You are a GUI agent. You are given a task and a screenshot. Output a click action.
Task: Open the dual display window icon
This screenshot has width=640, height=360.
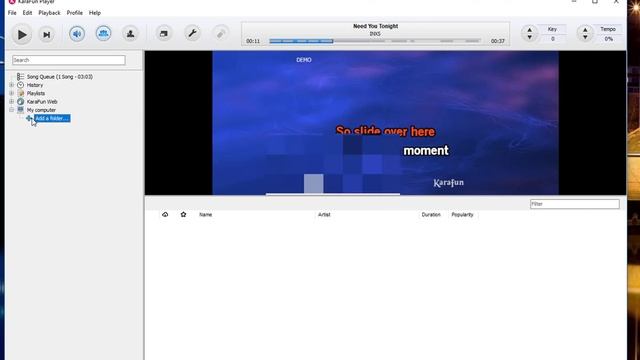(x=164, y=33)
